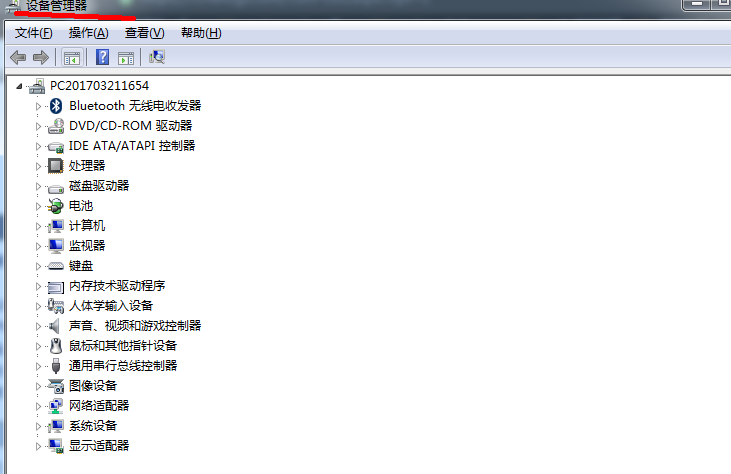Viewport: 731px width, 474px height.
Task: Click the battery icon next to 电池
Action: 55,206
